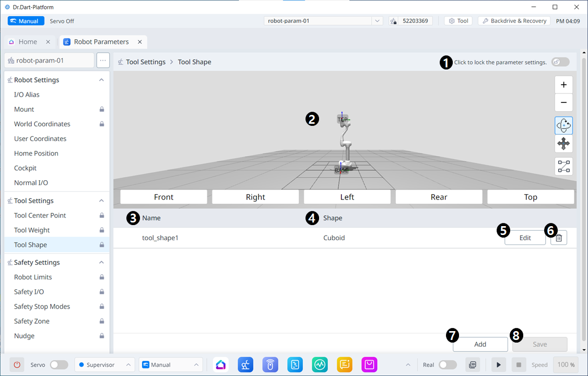
Task: Select the pan move arrows tool
Action: pyautogui.click(x=563, y=144)
